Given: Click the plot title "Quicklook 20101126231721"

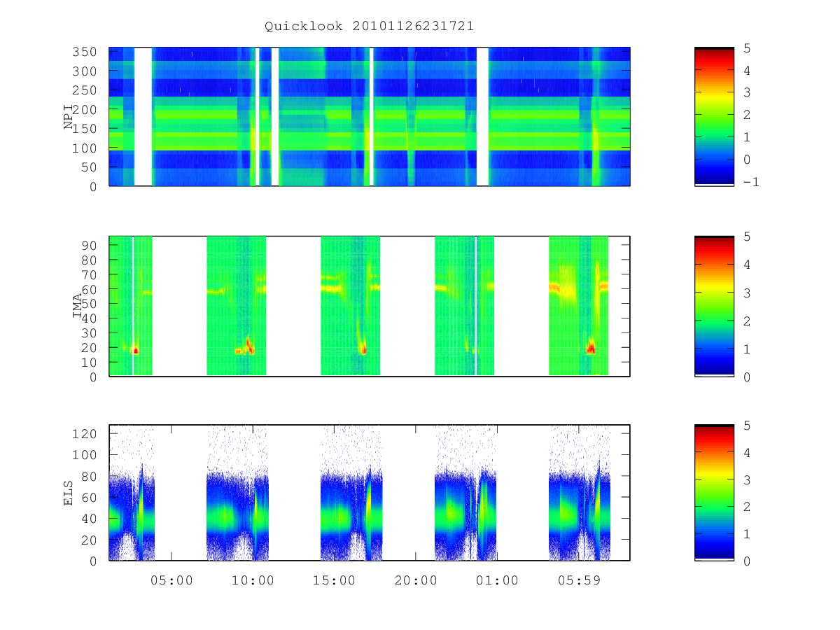Looking at the screenshot, I should click(x=370, y=27).
